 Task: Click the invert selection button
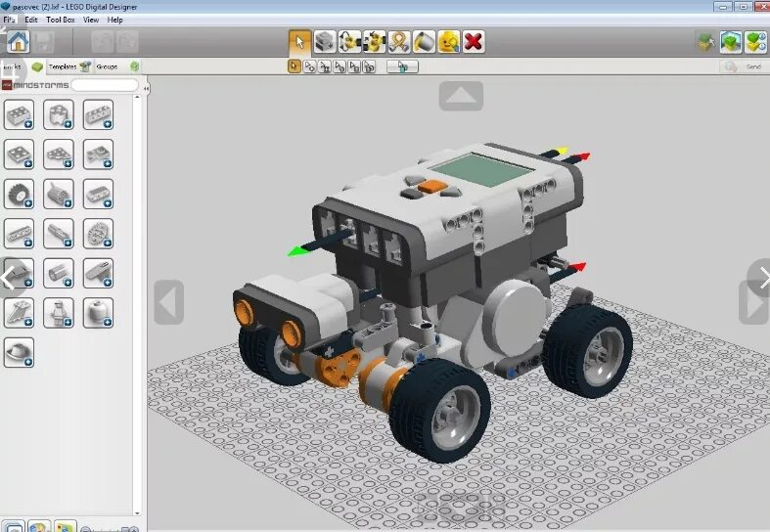pos(402,66)
